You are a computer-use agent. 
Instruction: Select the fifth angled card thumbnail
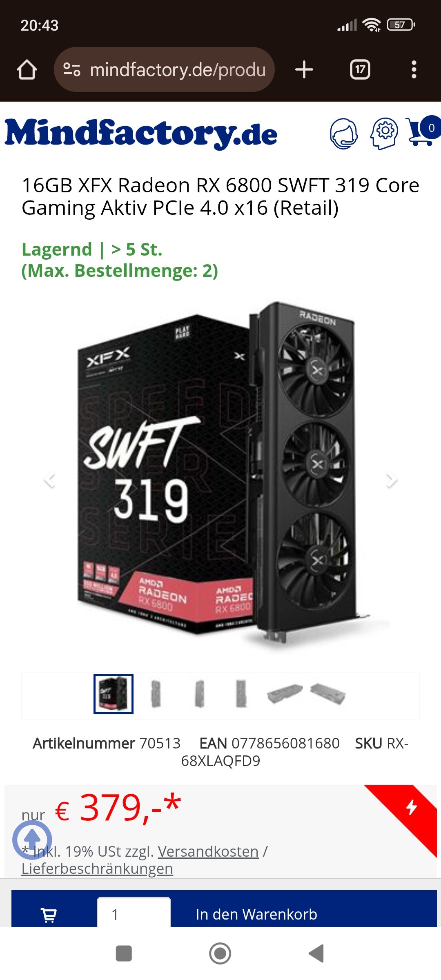point(285,693)
